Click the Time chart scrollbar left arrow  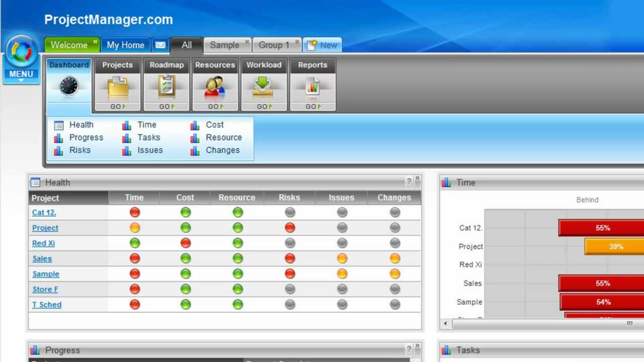pos(445,323)
